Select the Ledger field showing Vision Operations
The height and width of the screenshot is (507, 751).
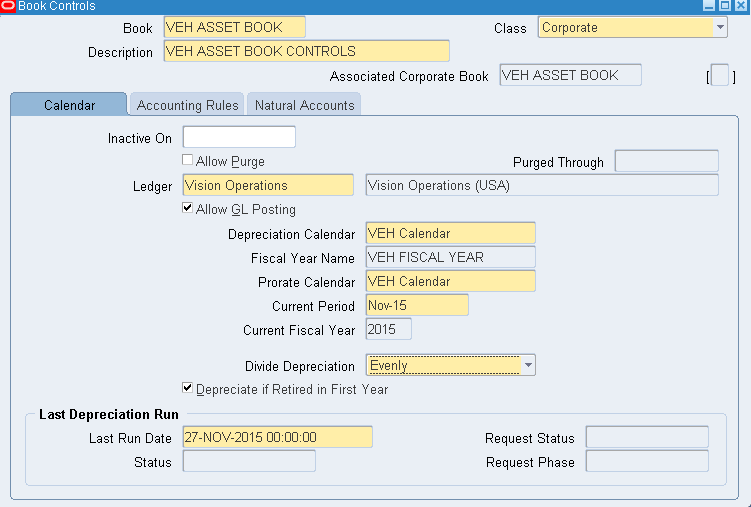pos(268,185)
